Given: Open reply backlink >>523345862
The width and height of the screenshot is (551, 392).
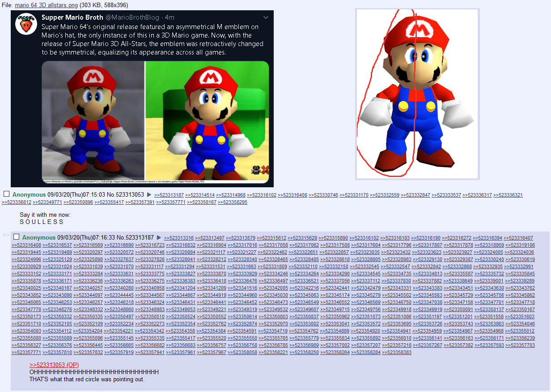Looking at the screenshot, I should [x=520, y=295].
